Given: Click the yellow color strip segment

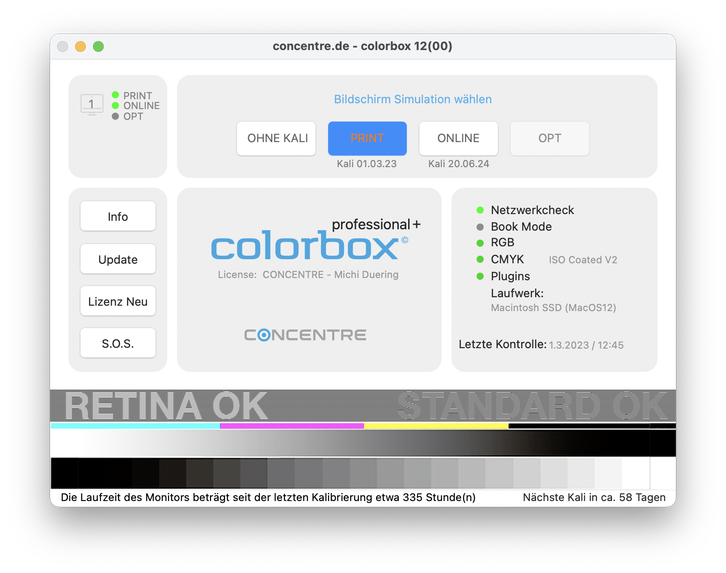Looking at the screenshot, I should click(436, 426).
